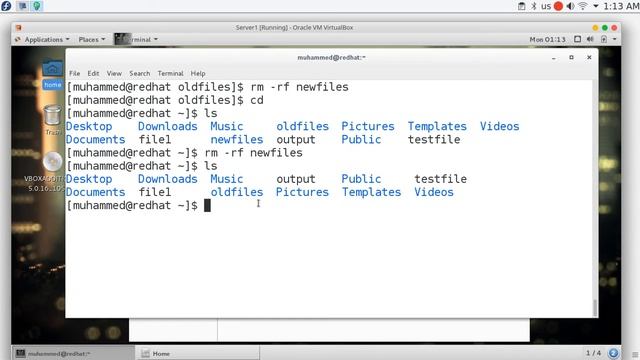Expand the guest system menu arrow
This screenshot has height=360, width=640.
pyautogui.click(x=614, y=39)
